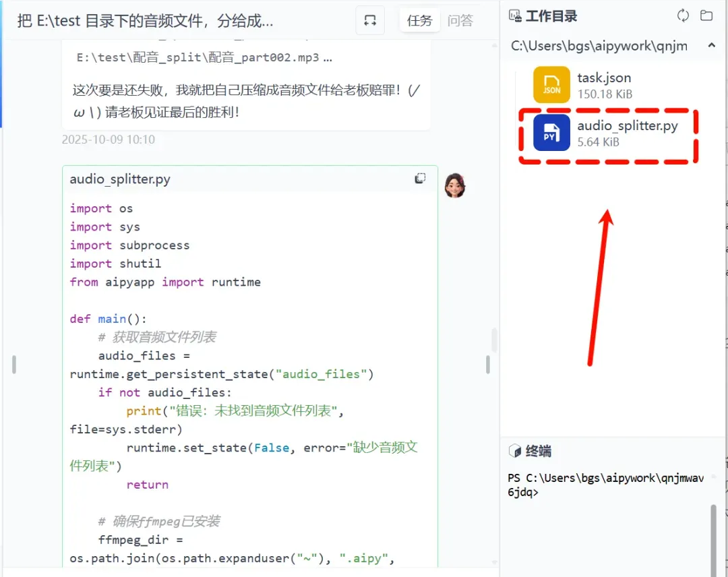Click the 150.18 KiB file size label
This screenshot has height=577, width=728.
point(605,94)
